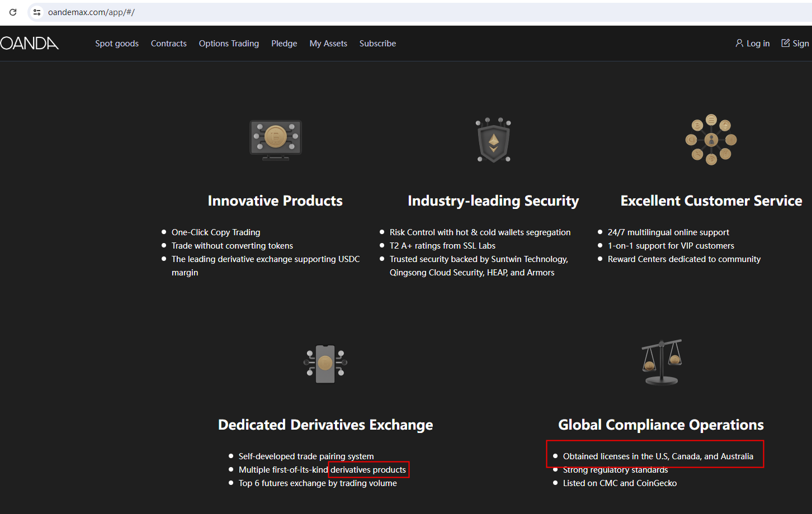The width and height of the screenshot is (812, 514).
Task: Click the Global Compliance Operations heading
Action: tap(661, 425)
